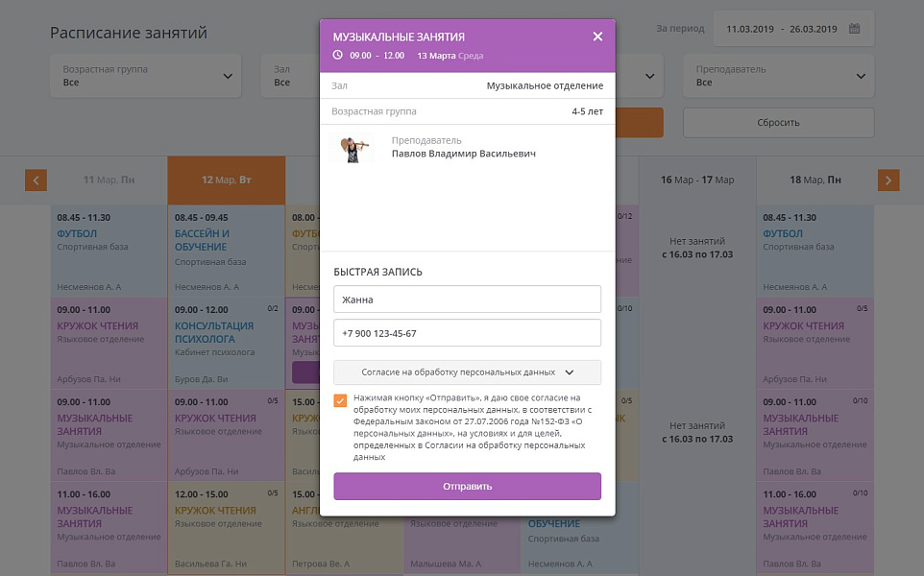The image size is (924, 576).
Task: Click the phone number input field
Action: (x=468, y=333)
